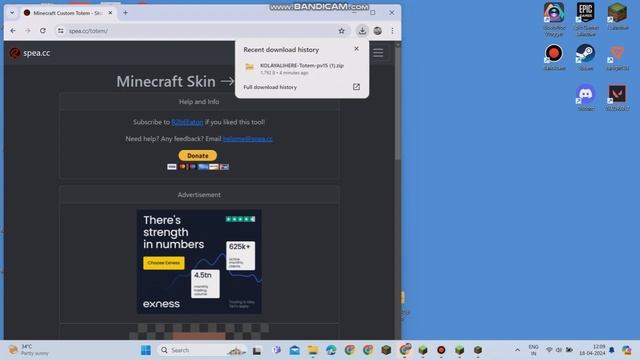Follow the channel link after Subscribe to
The height and width of the screenshot is (360, 640).
(x=187, y=122)
